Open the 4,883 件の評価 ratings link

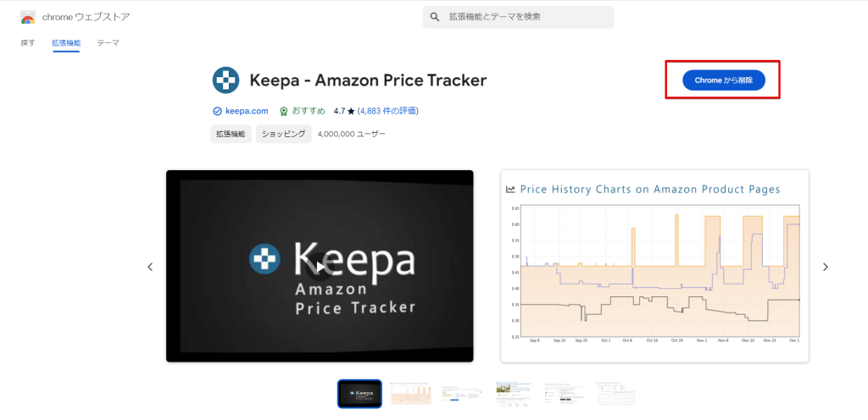coord(388,111)
